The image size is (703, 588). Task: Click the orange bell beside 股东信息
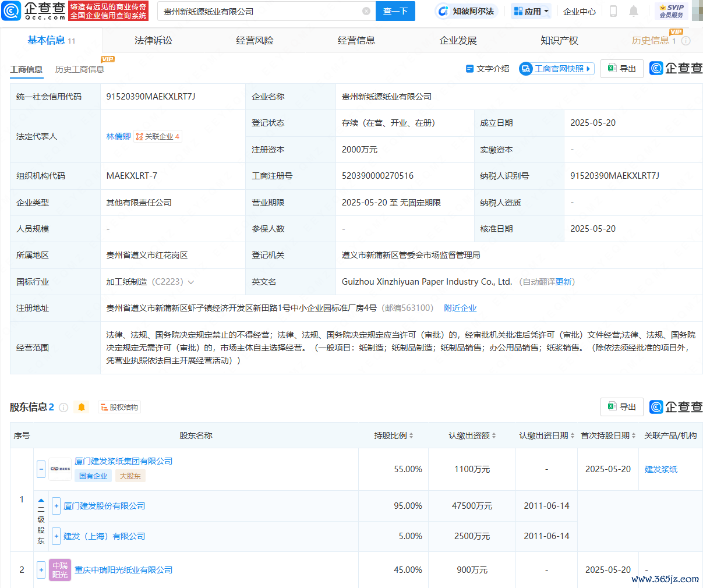coord(82,408)
